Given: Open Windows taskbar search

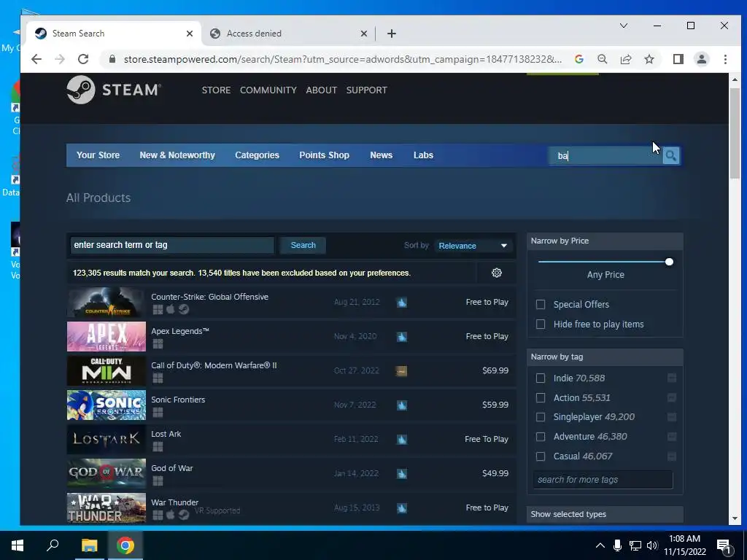Looking at the screenshot, I should (x=53, y=545).
